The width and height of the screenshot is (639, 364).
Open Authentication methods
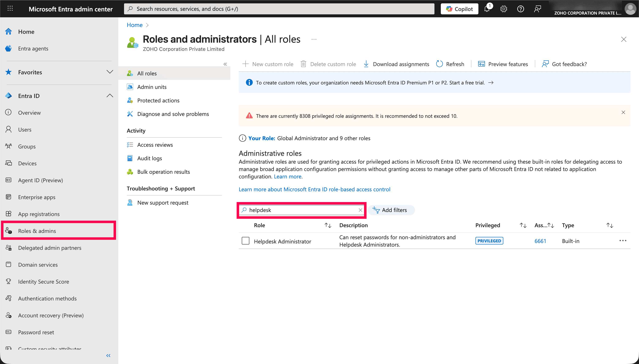coord(47,298)
